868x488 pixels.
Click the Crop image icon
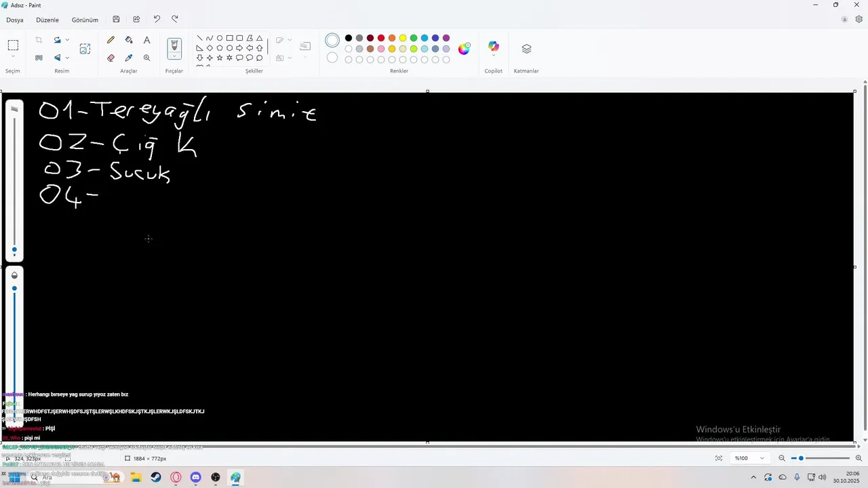pyautogui.click(x=39, y=40)
